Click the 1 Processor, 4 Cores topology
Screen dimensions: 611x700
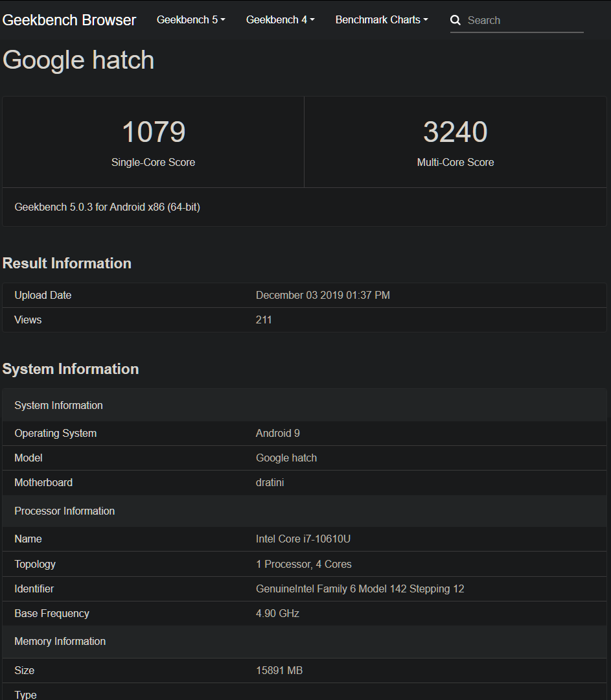click(303, 564)
